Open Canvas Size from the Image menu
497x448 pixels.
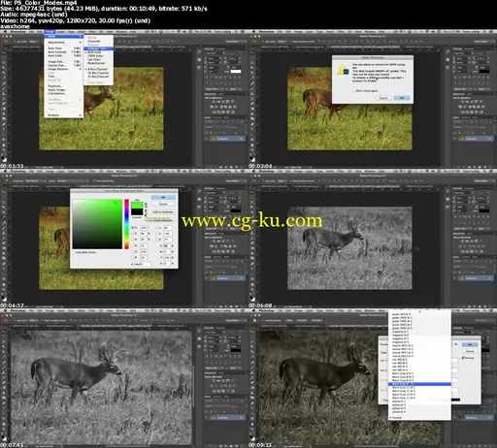tap(63, 65)
